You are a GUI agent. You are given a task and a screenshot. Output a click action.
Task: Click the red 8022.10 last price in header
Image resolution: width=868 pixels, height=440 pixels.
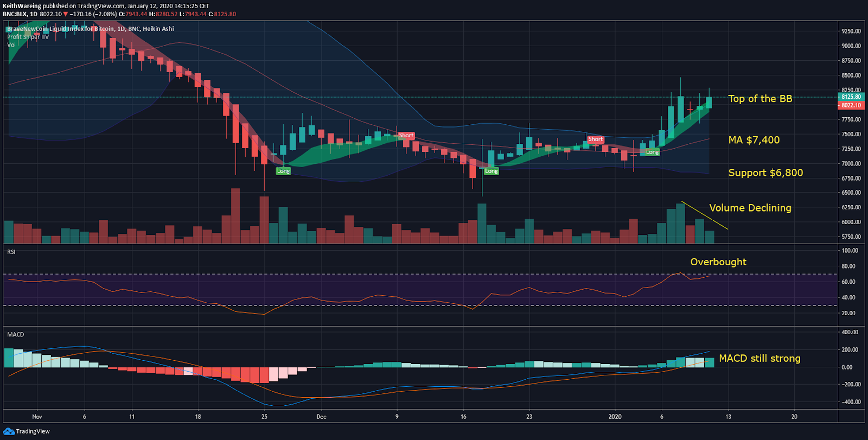[51, 14]
